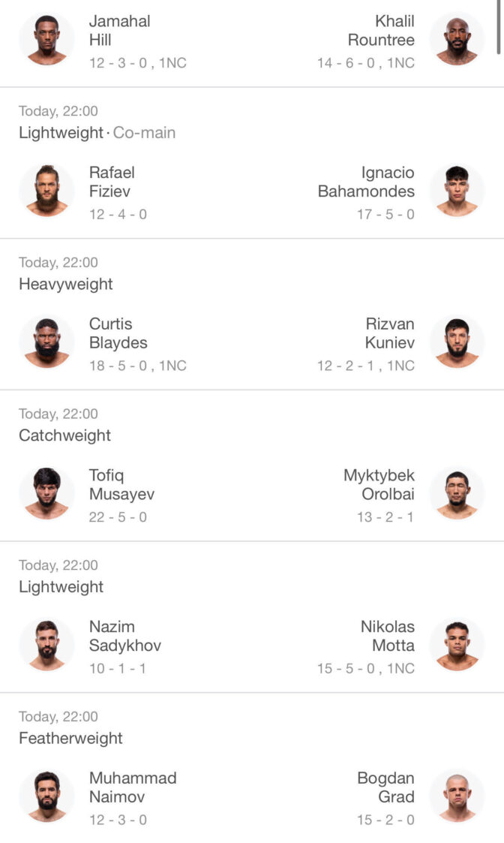This screenshot has width=504, height=843.
Task: Click Rafael Fiziev's name
Action: (x=112, y=182)
